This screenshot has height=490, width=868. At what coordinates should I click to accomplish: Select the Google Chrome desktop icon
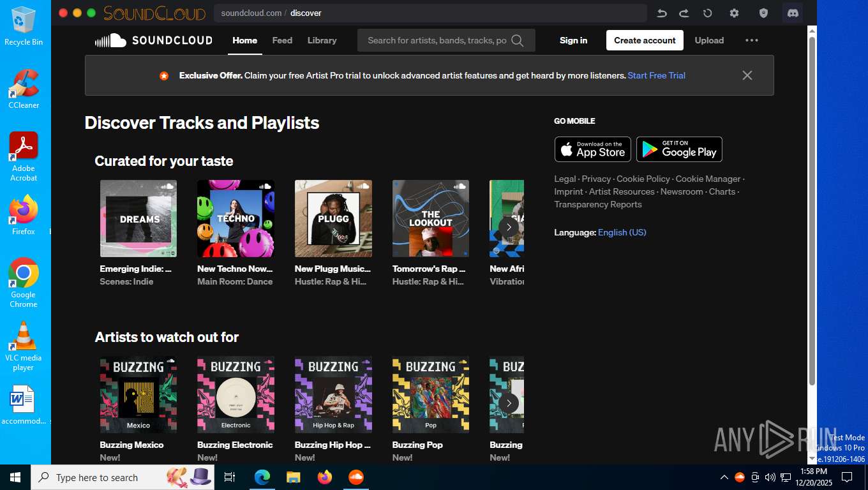click(x=24, y=283)
